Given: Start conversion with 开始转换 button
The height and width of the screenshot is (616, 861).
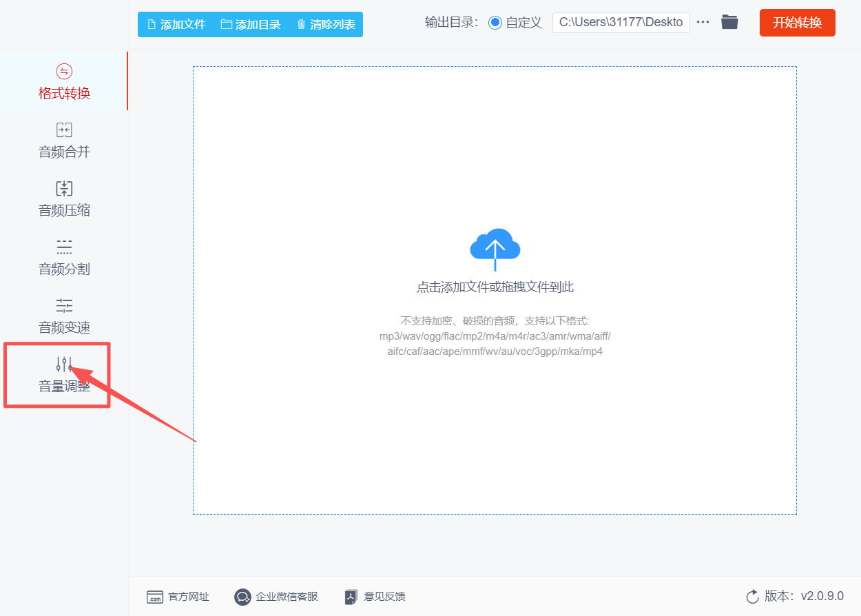Looking at the screenshot, I should (x=798, y=23).
